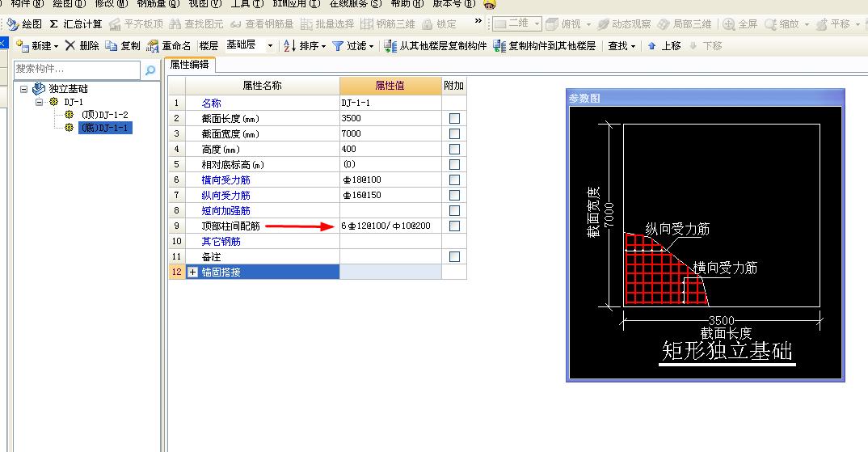868x452 pixels.
Task: Click 缩放 zoom icon
Action: click(770, 23)
